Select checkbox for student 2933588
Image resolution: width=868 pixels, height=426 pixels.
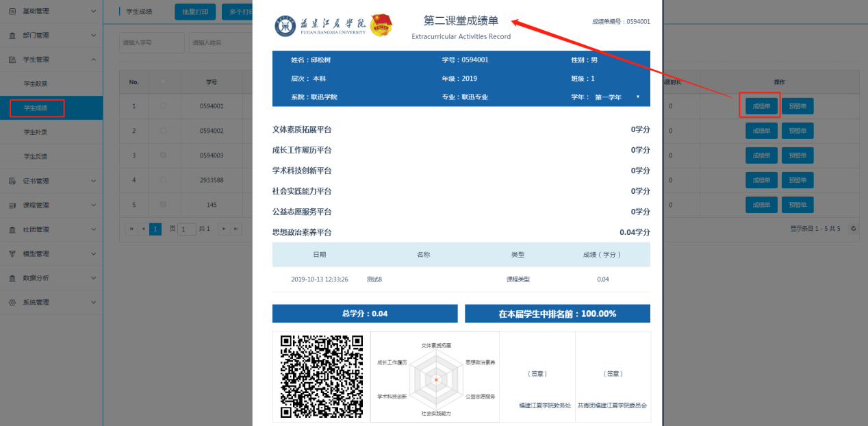coord(162,180)
